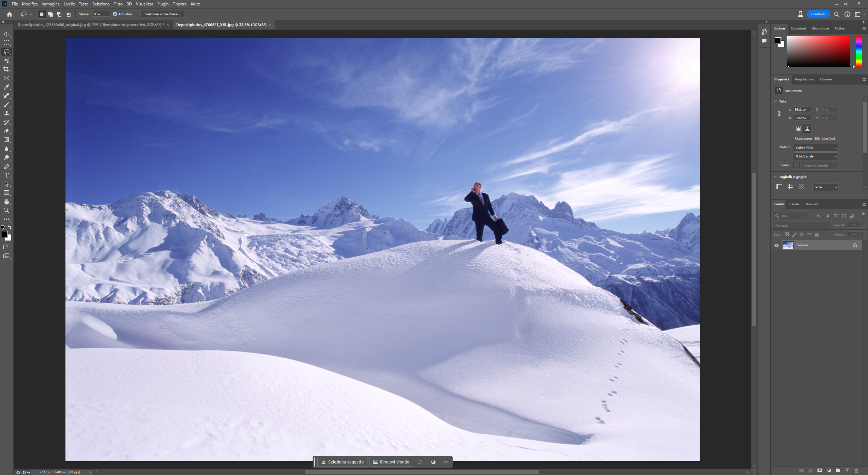Select the Hand tool
This screenshot has height=475, width=868.
coord(6,202)
